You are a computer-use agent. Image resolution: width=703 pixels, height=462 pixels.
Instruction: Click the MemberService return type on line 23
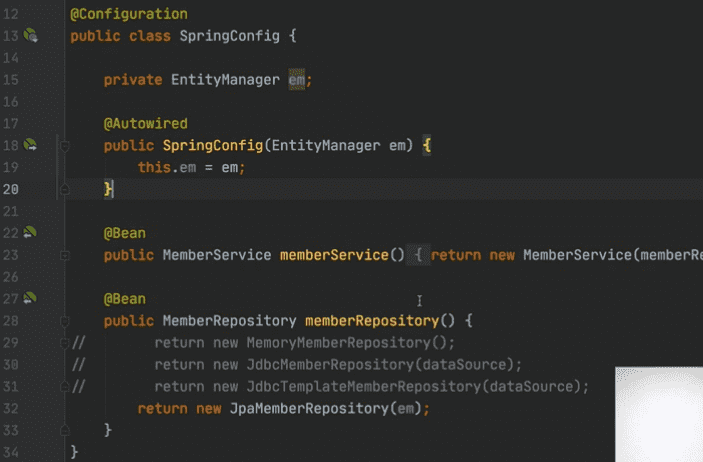(217, 255)
